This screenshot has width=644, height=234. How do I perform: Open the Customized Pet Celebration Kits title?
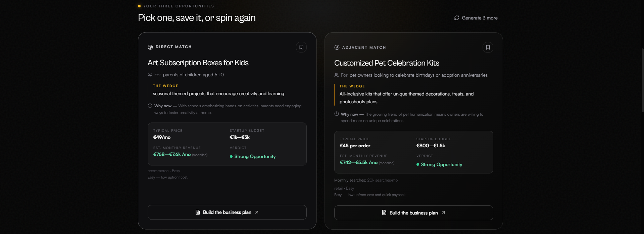coord(387,63)
